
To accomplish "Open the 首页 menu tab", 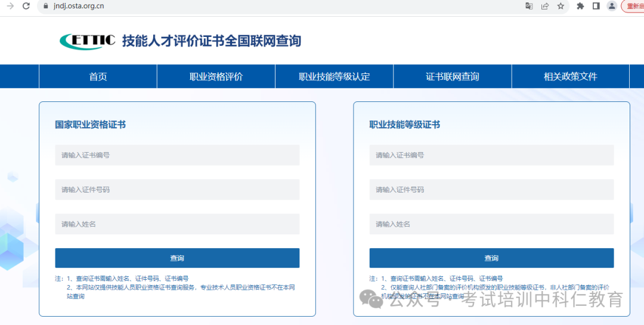I will pyautogui.click(x=98, y=76).
